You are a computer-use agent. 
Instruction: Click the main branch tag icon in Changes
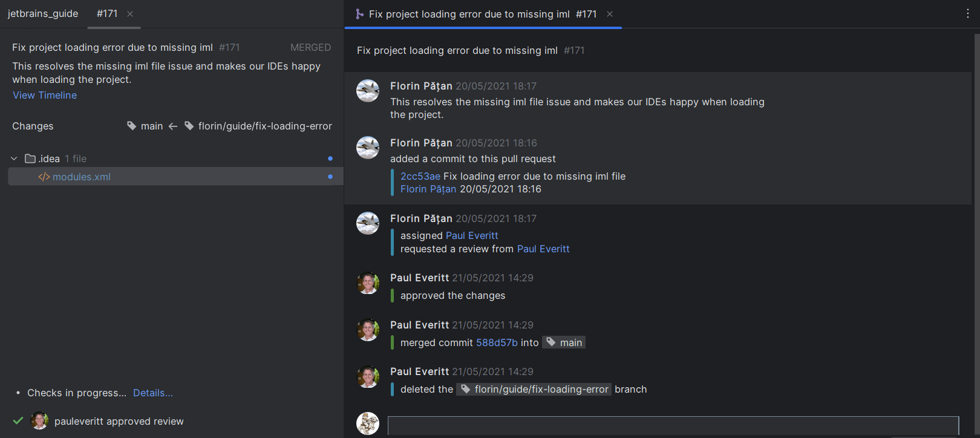tap(132, 126)
